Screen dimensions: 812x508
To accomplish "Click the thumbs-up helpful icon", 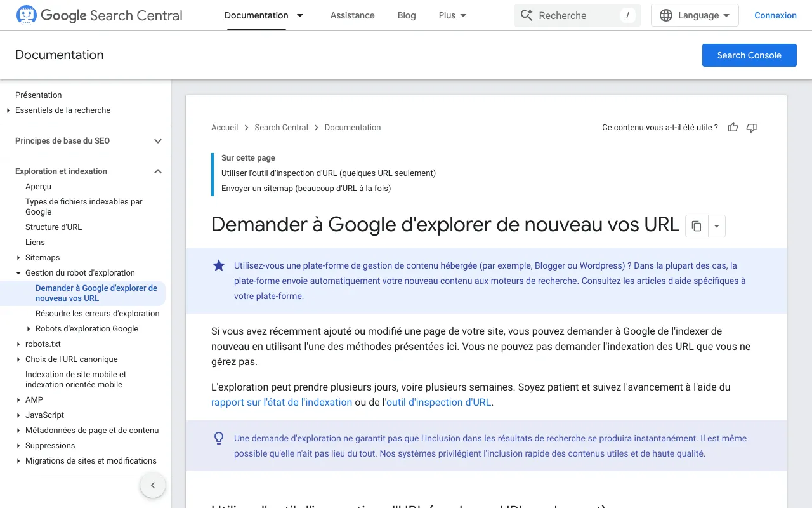I will [x=733, y=128].
